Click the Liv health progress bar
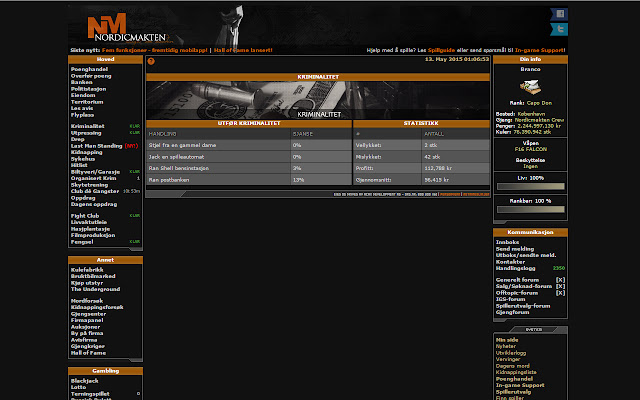This screenshot has height=400, width=640. (x=530, y=186)
